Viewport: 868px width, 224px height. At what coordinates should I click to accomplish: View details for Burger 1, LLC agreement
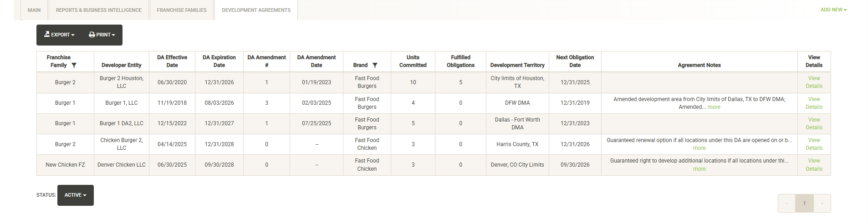point(814,103)
